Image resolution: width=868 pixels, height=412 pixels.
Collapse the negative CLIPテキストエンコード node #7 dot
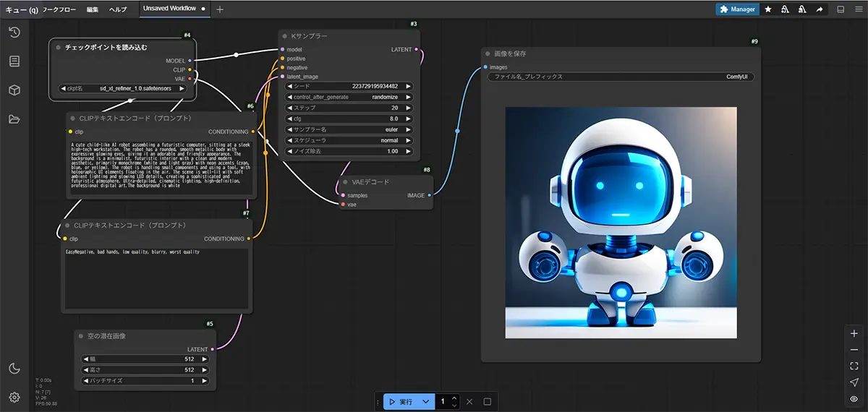[67, 225]
